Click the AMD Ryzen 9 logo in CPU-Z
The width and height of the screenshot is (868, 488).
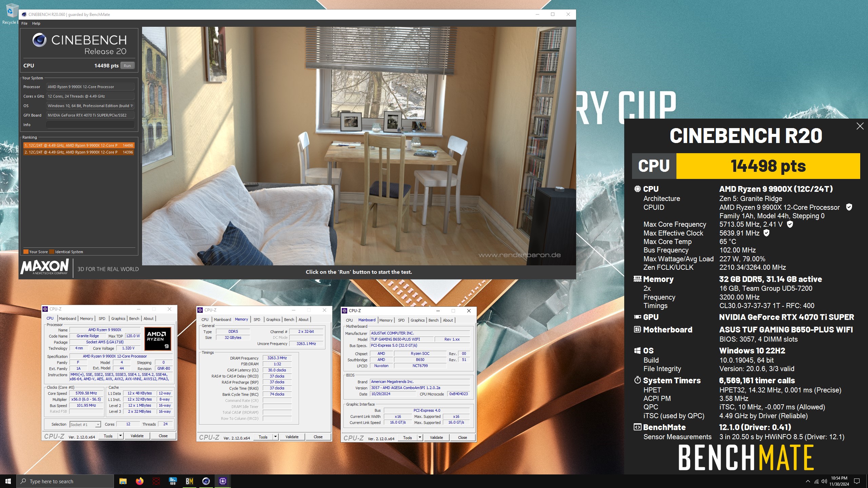coord(158,339)
